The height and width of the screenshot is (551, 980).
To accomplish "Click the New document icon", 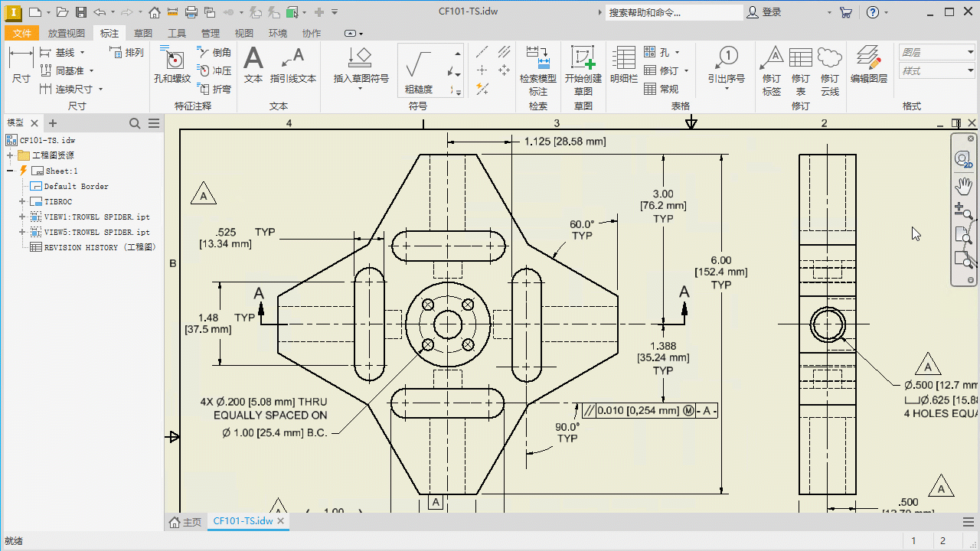I will click(x=35, y=12).
